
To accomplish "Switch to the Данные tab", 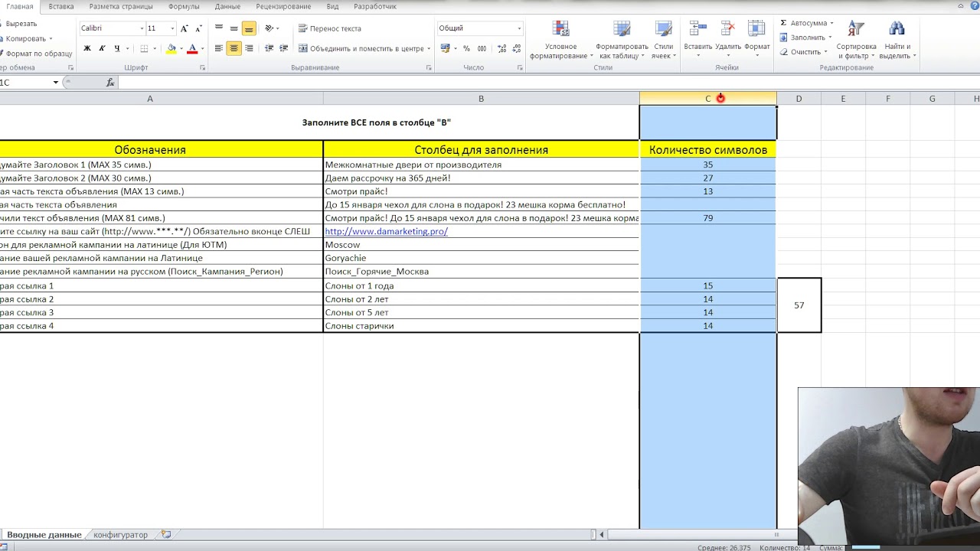I will pyautogui.click(x=227, y=6).
